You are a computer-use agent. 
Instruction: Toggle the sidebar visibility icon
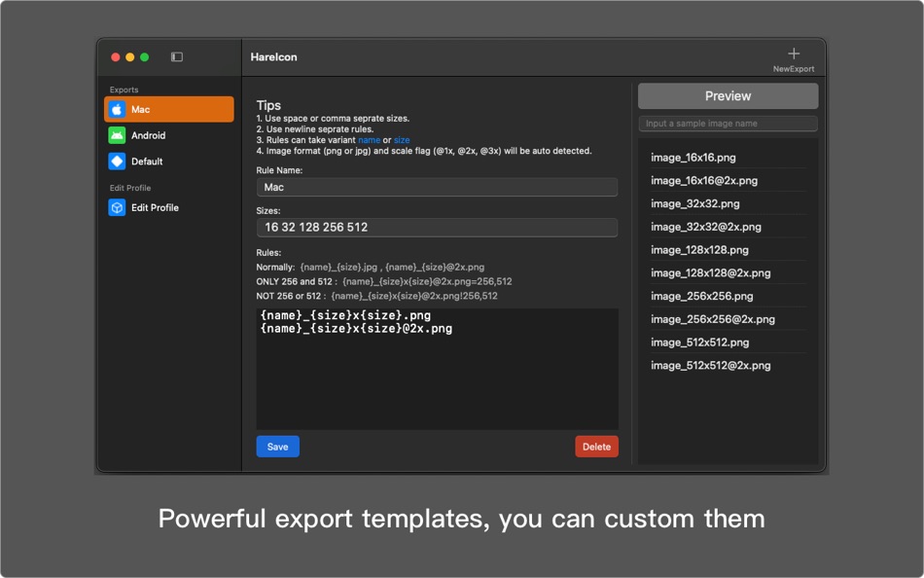coord(177,56)
